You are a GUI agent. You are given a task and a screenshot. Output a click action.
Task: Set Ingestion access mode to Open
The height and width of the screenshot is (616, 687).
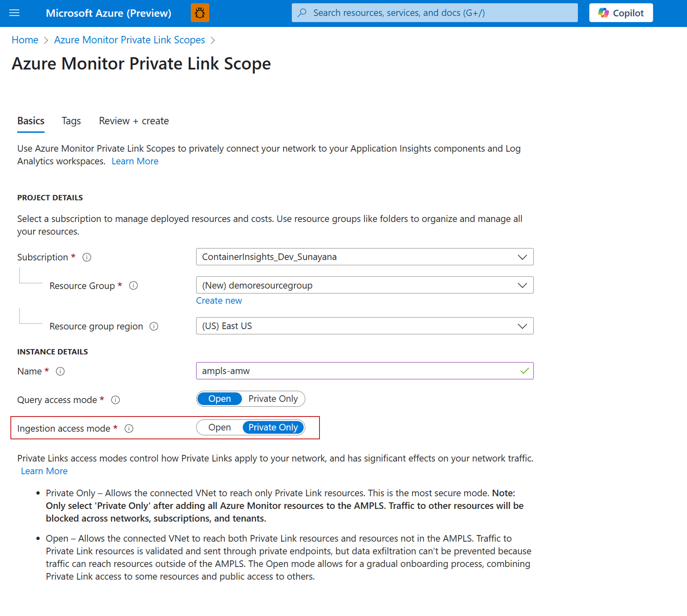[x=219, y=427]
